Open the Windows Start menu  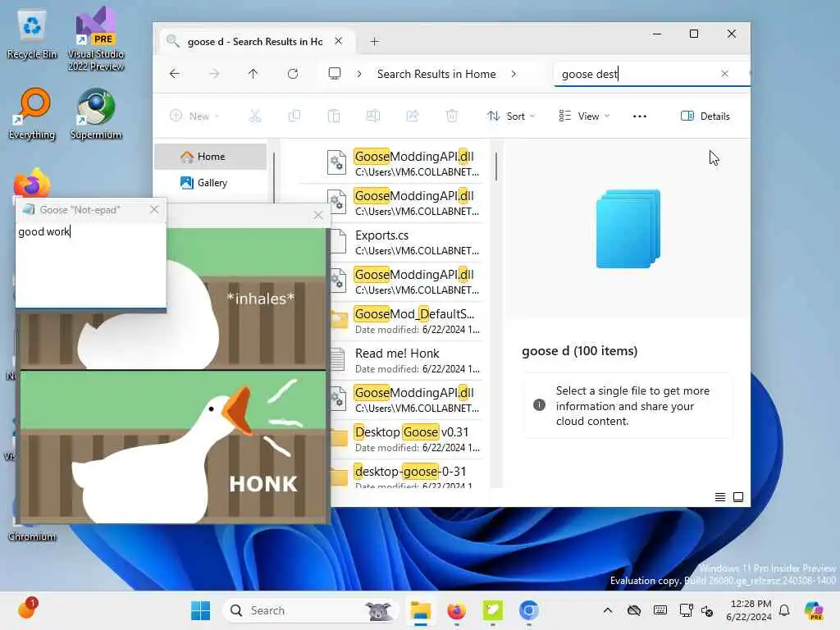pos(200,610)
